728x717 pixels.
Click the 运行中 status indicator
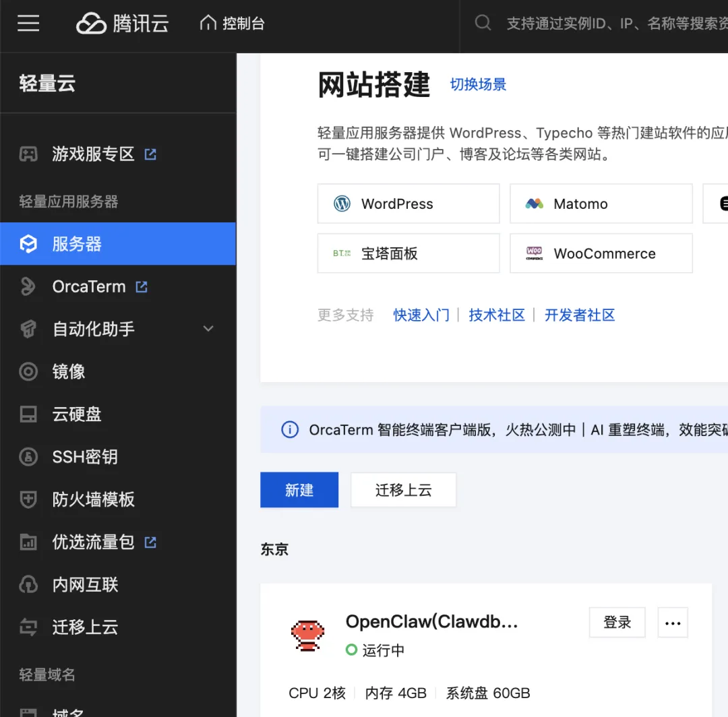(375, 650)
